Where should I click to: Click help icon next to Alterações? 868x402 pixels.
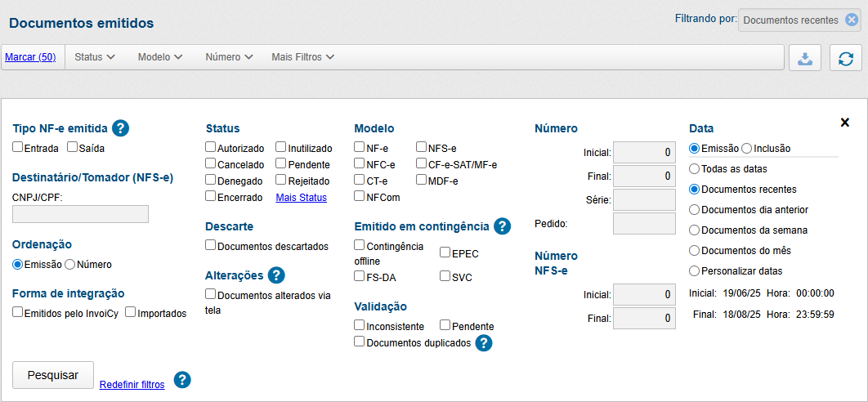tap(276, 275)
